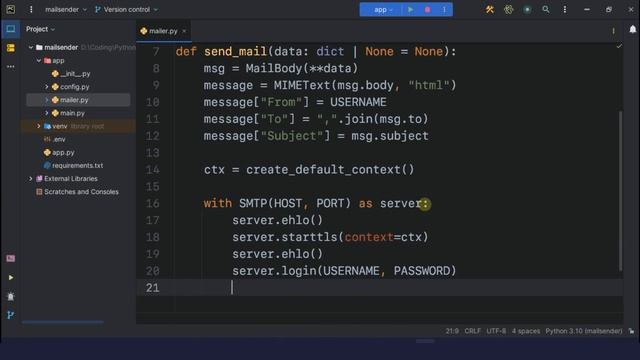The image size is (640, 360).
Task: Expand the venv folder
Action: [39, 126]
